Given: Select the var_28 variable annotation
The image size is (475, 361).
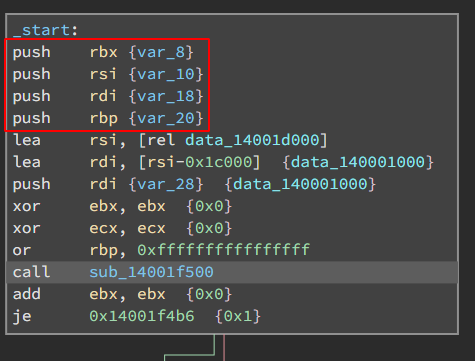Looking at the screenshot, I should 166,184.
